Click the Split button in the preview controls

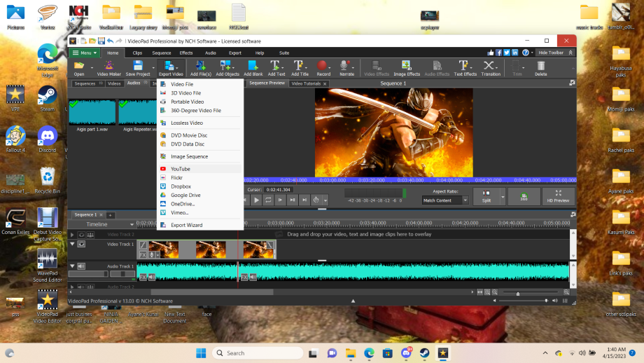[x=486, y=196]
